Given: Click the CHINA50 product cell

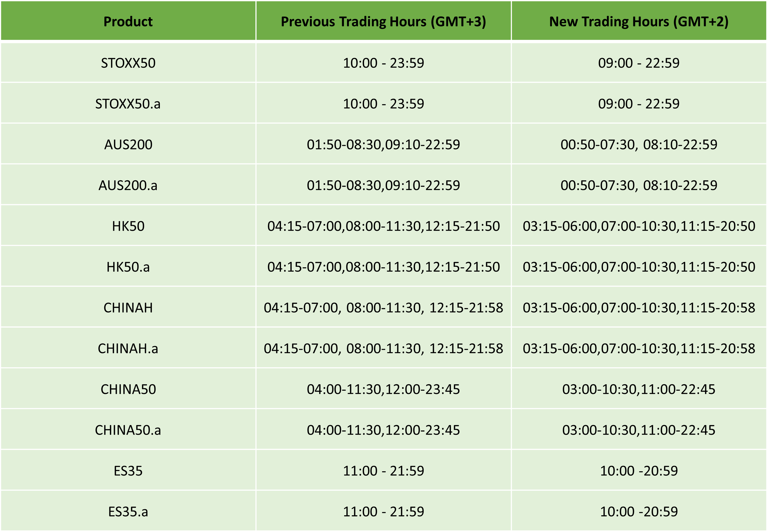Looking at the screenshot, I should click(x=128, y=389).
